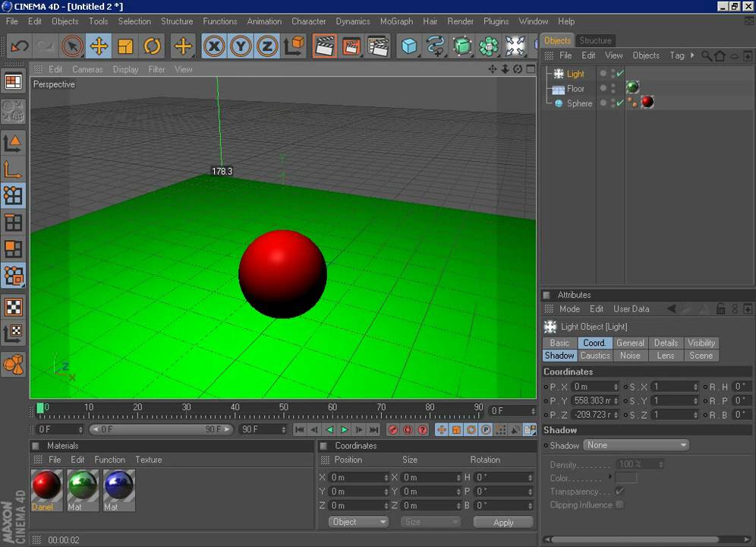Switch to Model mode in left palette

[x=13, y=143]
